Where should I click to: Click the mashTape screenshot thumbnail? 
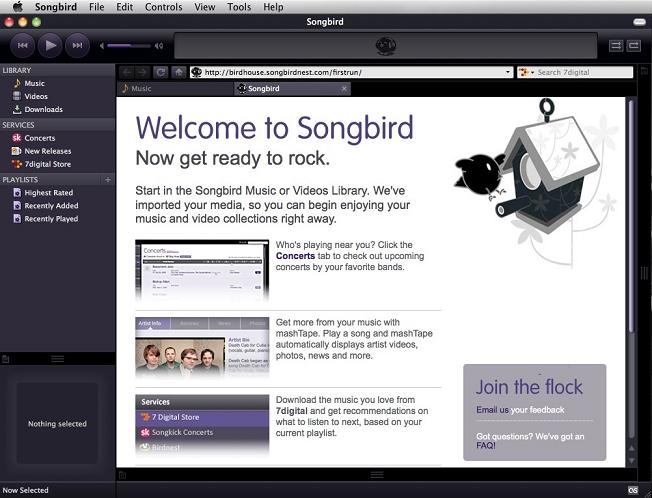(x=202, y=348)
